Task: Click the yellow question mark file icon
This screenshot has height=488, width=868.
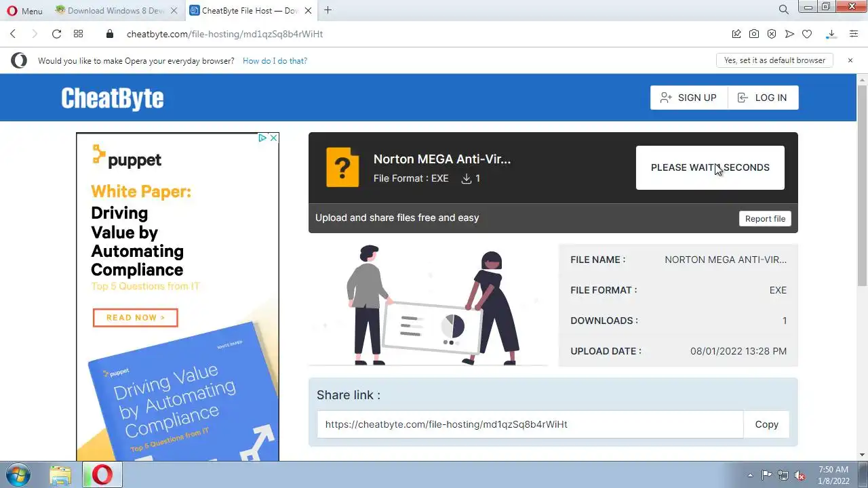Action: (x=342, y=167)
